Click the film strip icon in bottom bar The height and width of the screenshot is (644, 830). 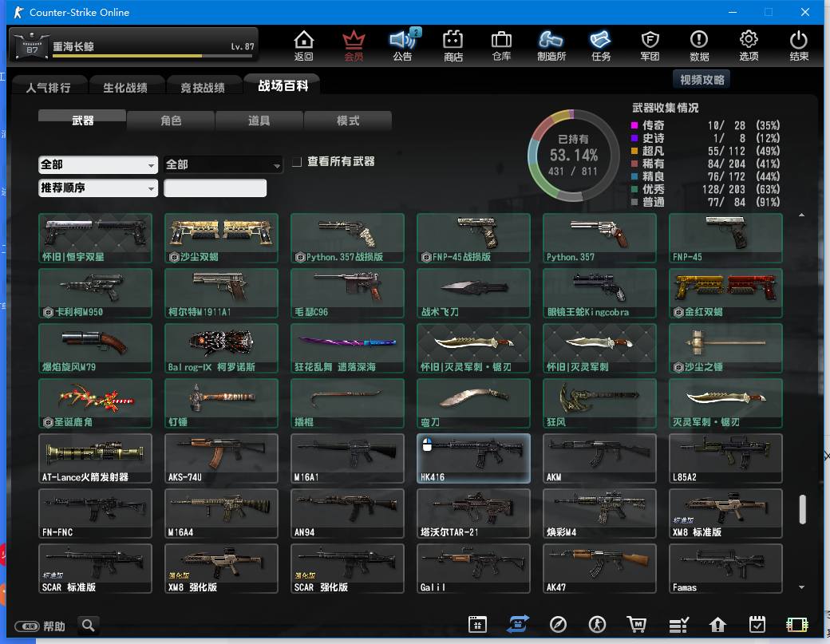click(x=796, y=625)
